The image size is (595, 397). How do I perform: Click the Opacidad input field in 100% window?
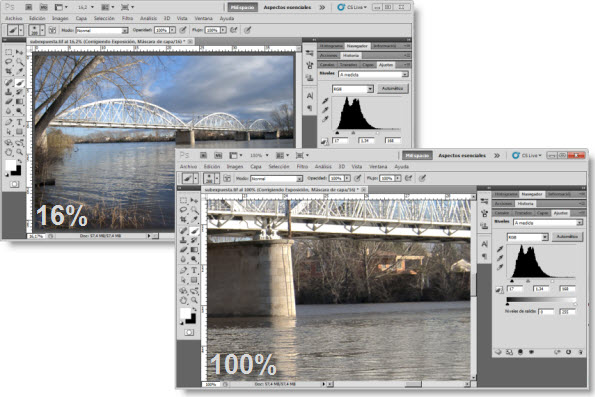336,178
